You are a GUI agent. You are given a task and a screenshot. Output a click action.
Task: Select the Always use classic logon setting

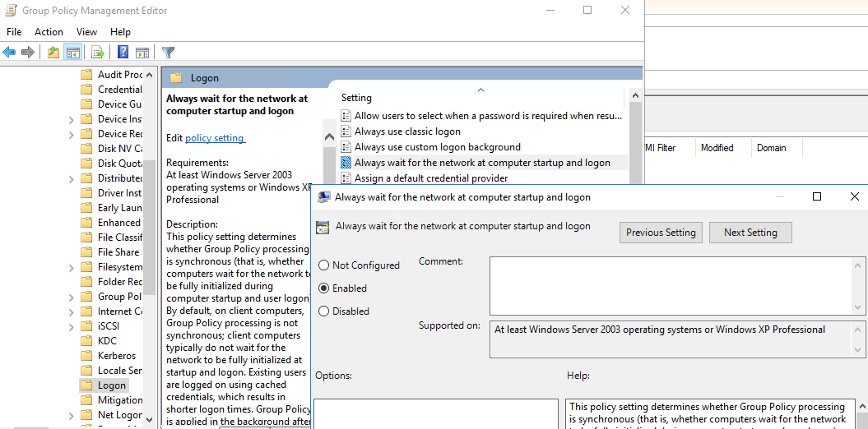click(x=407, y=131)
